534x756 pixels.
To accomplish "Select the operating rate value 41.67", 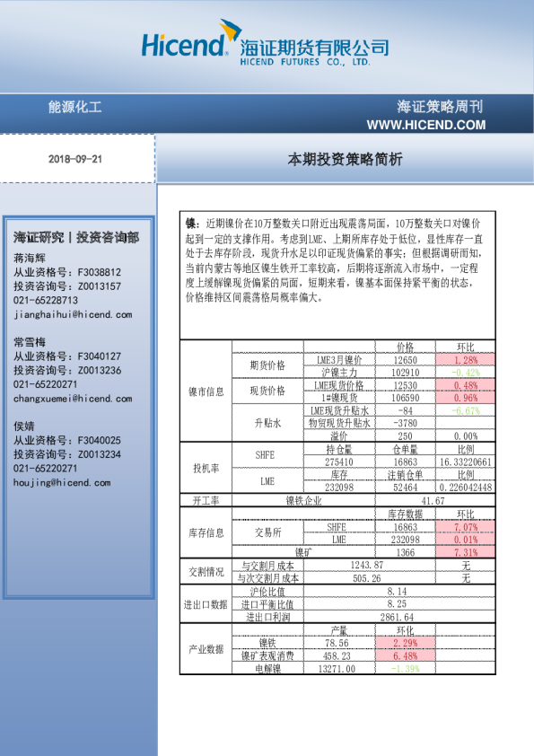I will coord(433,500).
